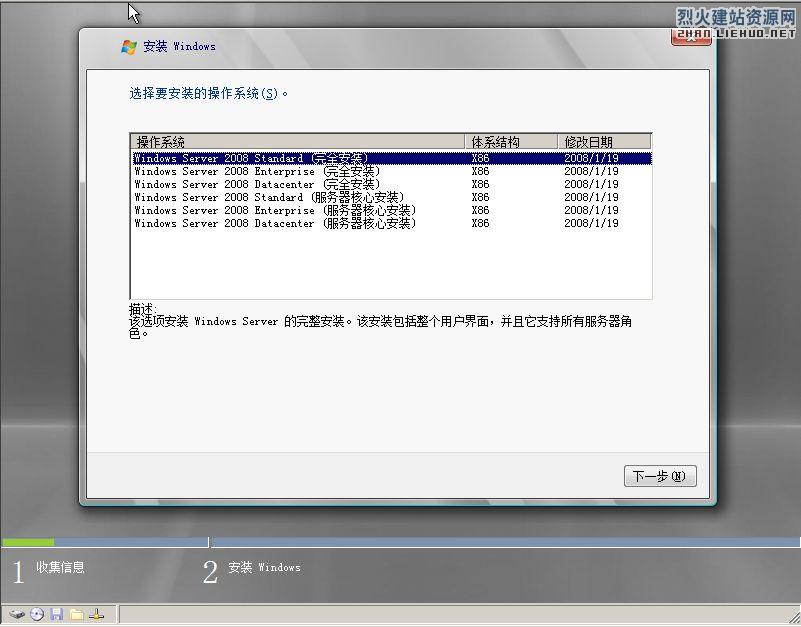
Task: Click X86 cell in Standard (服务器核心安装) row
Action: point(480,197)
